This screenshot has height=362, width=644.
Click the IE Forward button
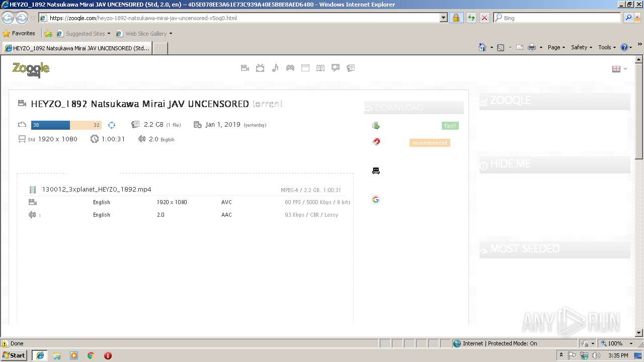point(22,18)
